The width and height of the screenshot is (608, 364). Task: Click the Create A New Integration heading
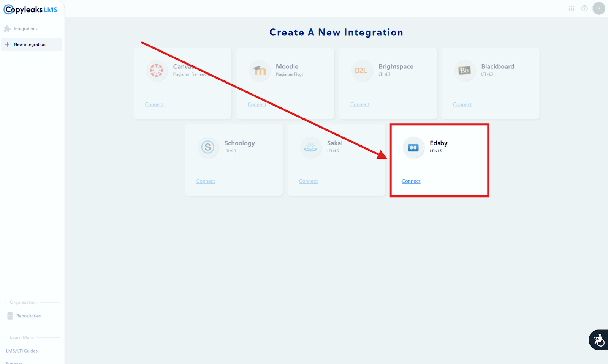coord(336,32)
